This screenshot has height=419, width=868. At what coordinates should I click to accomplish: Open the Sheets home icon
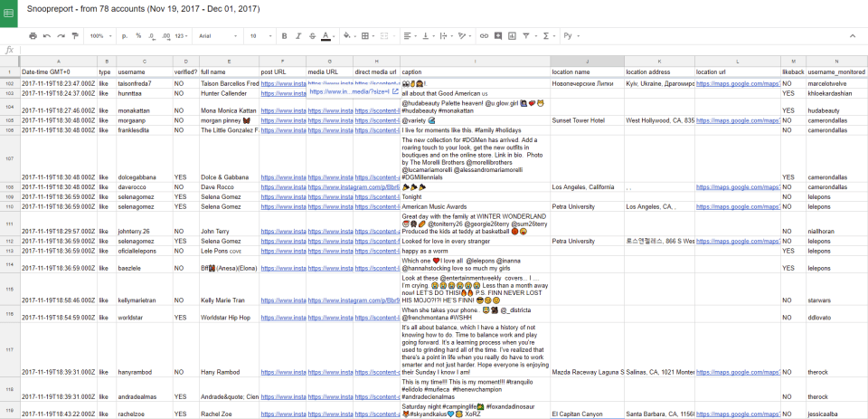pos(9,12)
